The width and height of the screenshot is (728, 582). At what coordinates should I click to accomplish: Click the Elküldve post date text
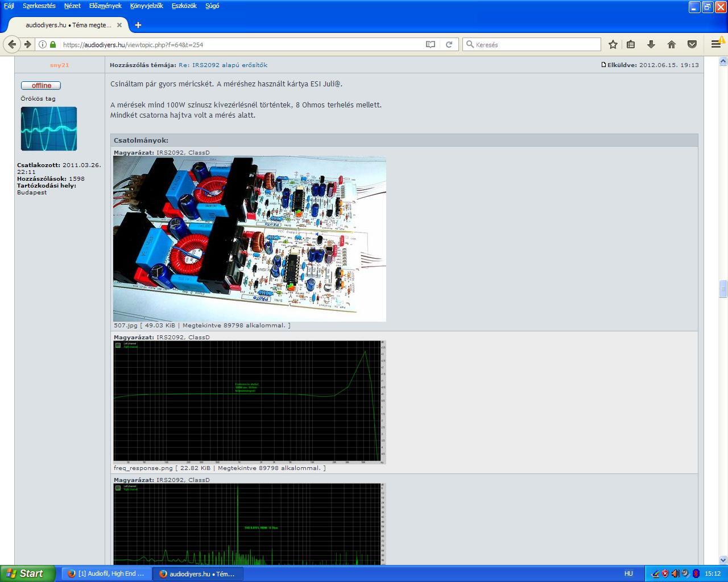(653, 65)
